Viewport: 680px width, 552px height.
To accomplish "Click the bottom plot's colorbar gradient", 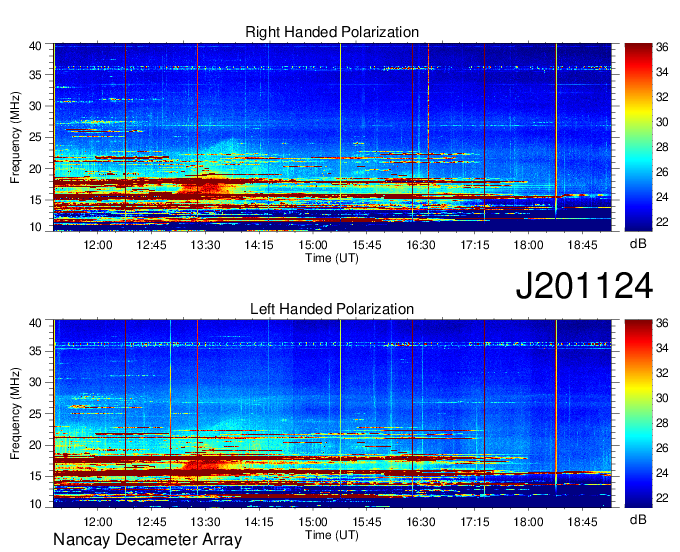I will (638, 414).
